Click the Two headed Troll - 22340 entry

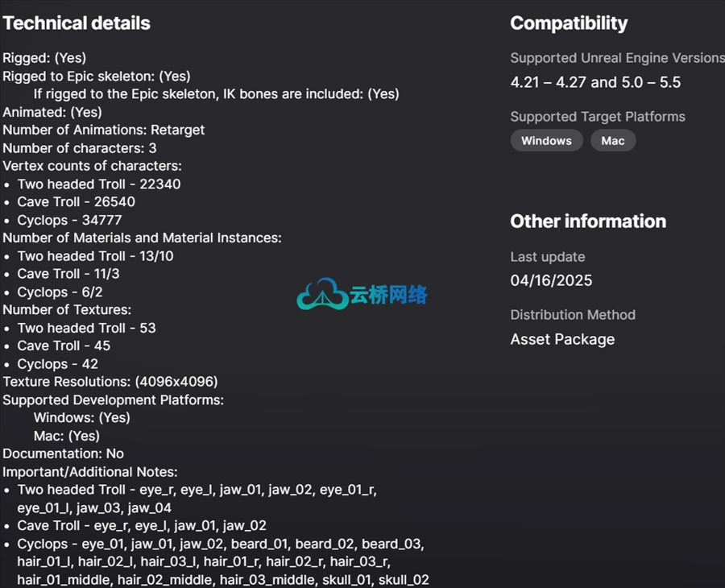[x=99, y=184]
